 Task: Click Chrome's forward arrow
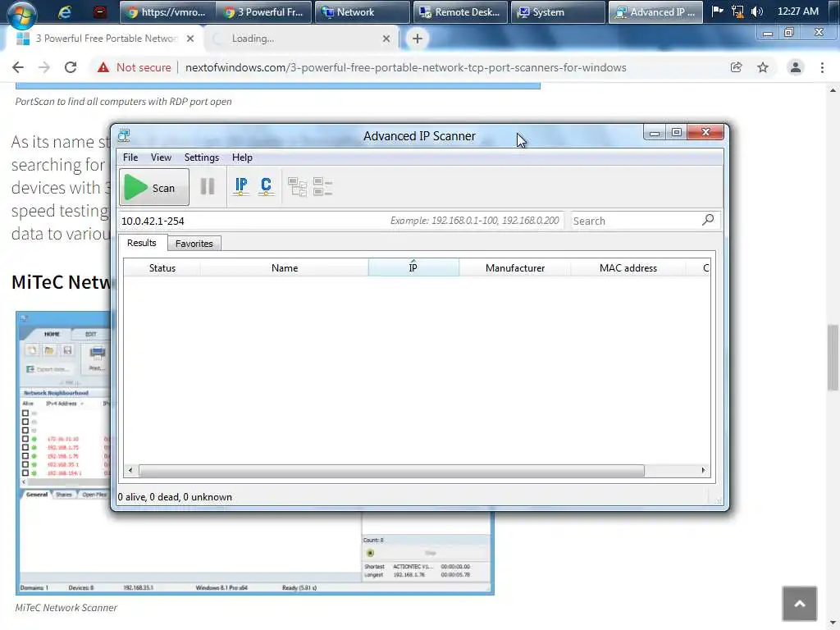(x=44, y=67)
